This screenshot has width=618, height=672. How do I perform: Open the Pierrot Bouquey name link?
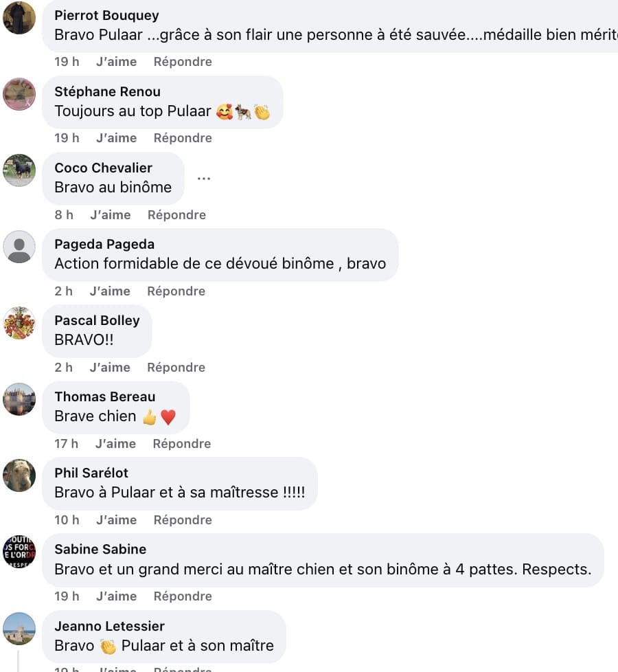click(106, 15)
